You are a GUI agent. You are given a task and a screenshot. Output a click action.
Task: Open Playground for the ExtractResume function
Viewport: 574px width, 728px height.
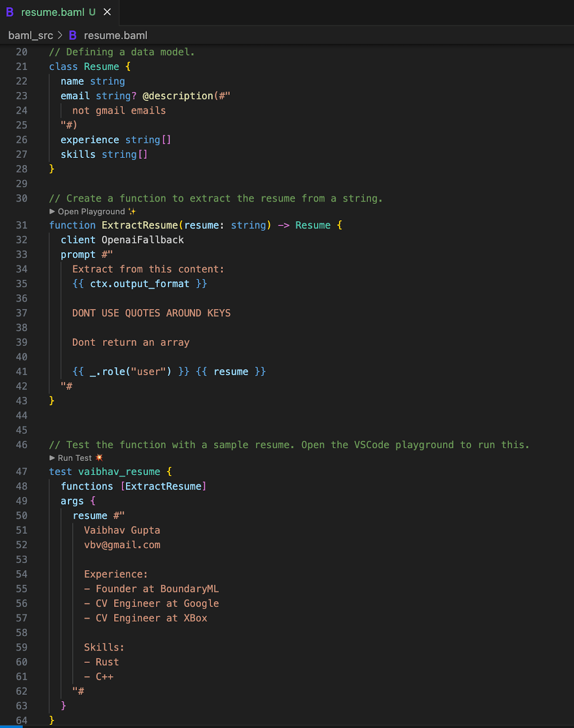pyautogui.click(x=91, y=212)
